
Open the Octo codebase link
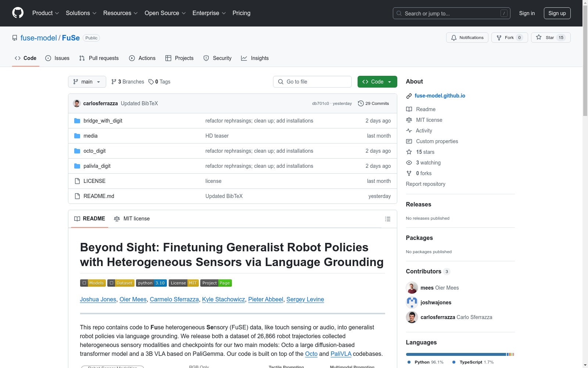click(x=311, y=354)
